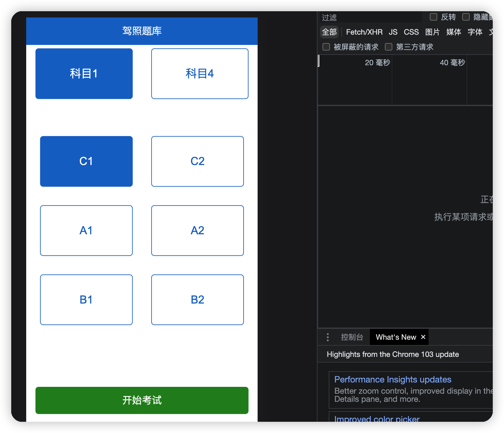Choose the B2 license type

197,300
